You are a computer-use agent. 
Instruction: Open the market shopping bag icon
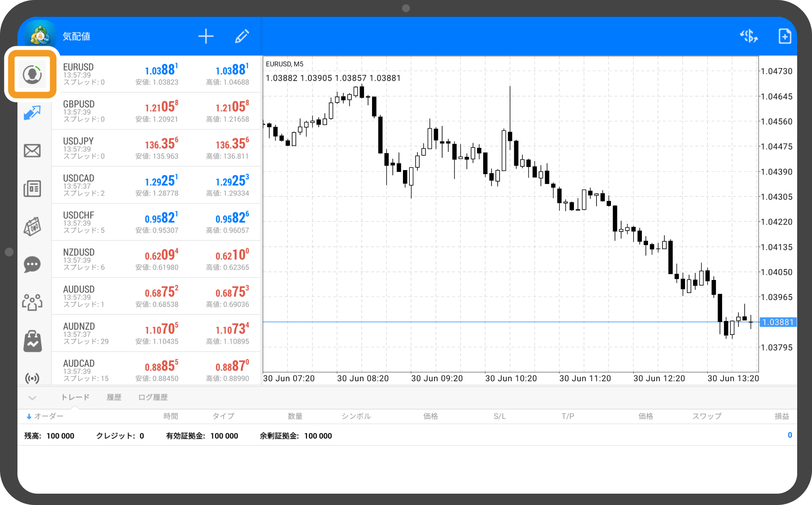point(32,341)
